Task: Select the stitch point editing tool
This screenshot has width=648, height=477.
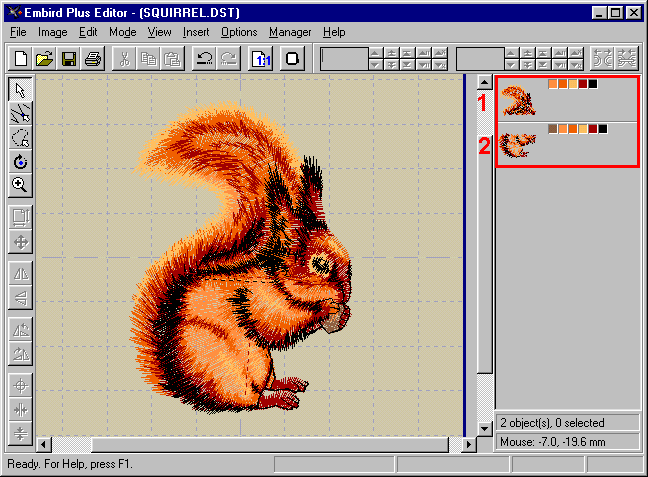Action: (x=20, y=114)
